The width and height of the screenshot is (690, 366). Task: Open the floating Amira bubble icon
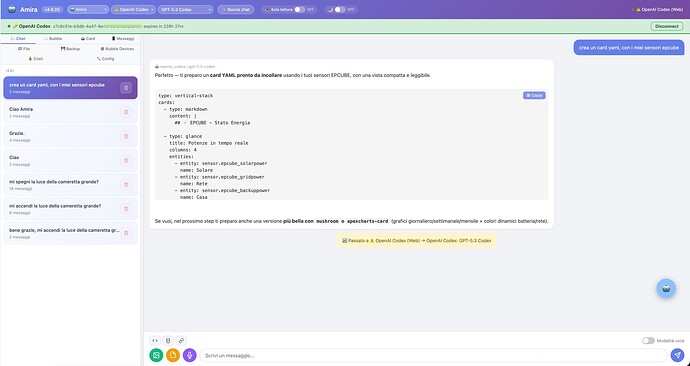pyautogui.click(x=666, y=289)
